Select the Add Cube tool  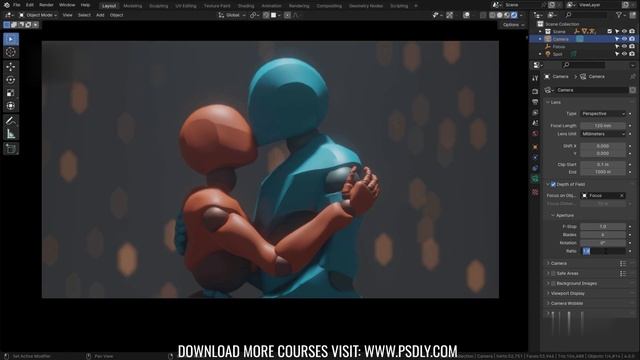point(11,148)
